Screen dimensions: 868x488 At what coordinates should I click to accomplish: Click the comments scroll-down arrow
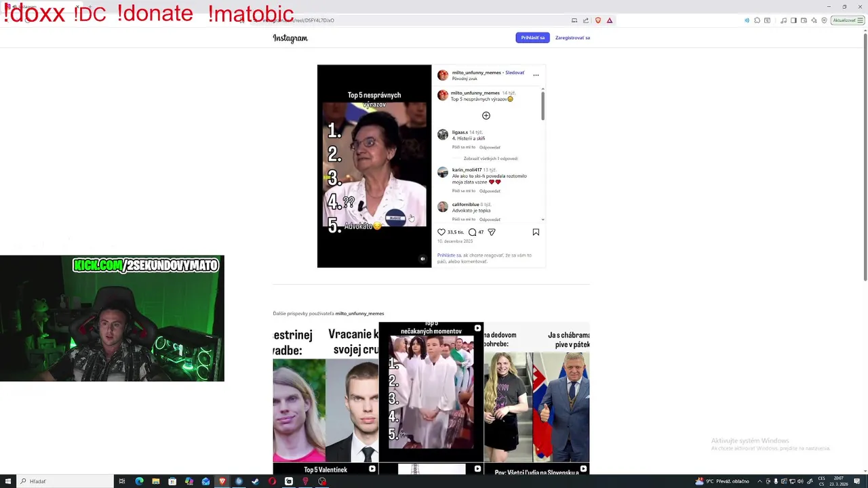542,220
